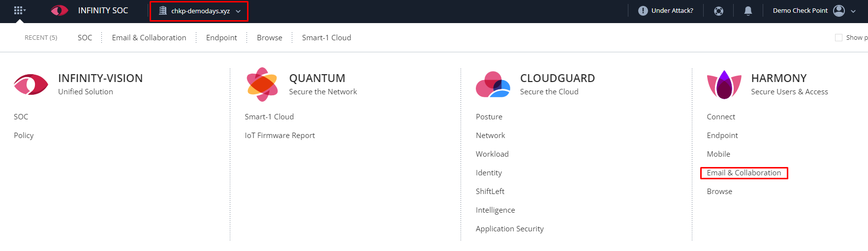This screenshot has width=868, height=251.
Task: Click the user profile avatar icon
Action: point(839,11)
